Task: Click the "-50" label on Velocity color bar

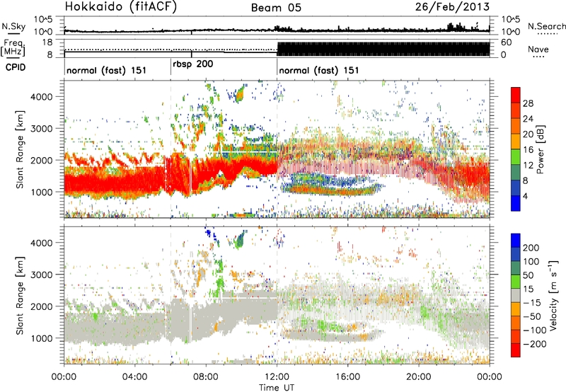Action: pyautogui.click(x=532, y=317)
